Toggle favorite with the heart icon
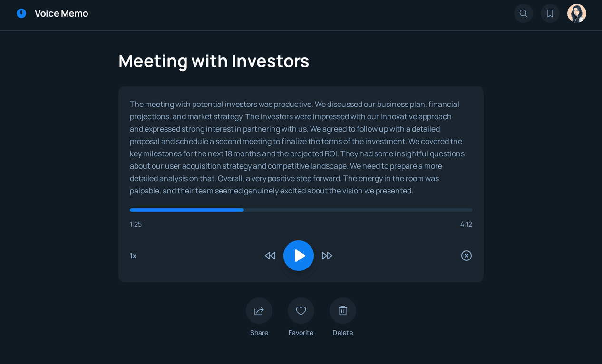Screen dimensions: 602x364 click(x=301, y=311)
